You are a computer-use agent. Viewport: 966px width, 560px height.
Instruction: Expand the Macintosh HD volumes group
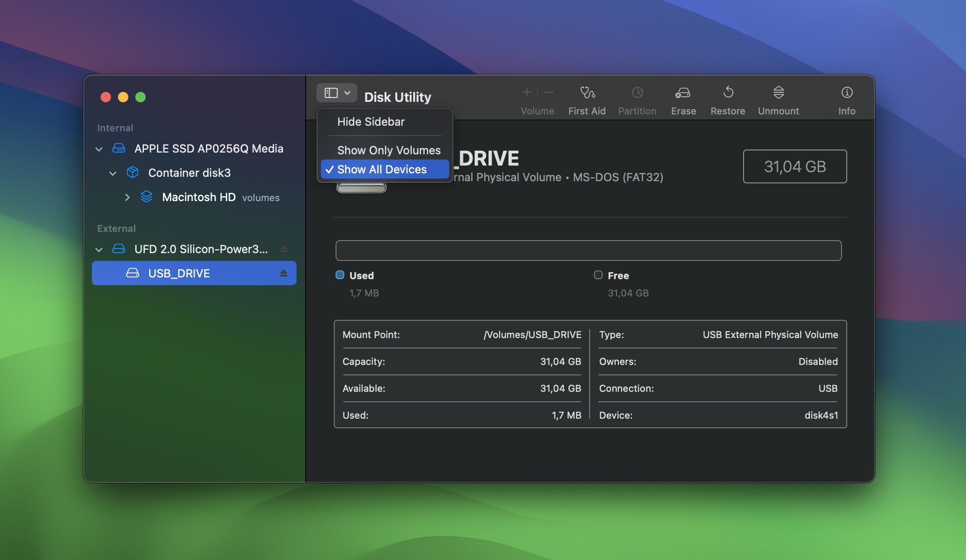pyautogui.click(x=127, y=197)
